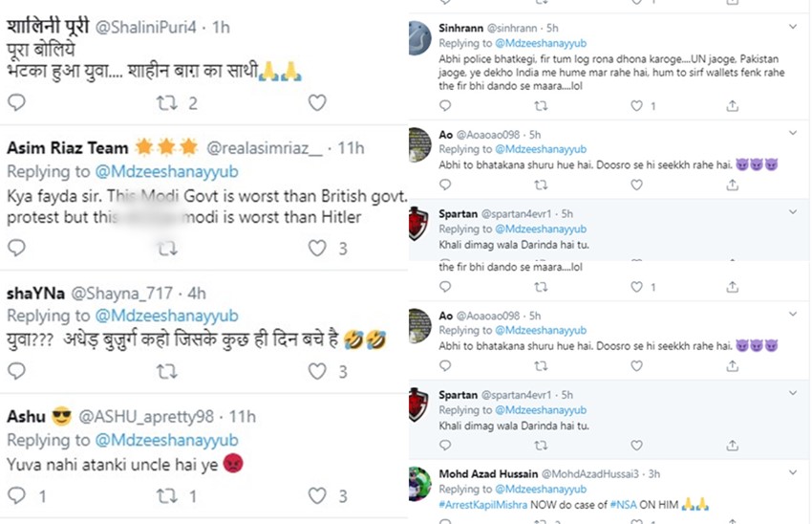Retweet Shalini Puri's tweet
812x524 pixels.
[168, 102]
